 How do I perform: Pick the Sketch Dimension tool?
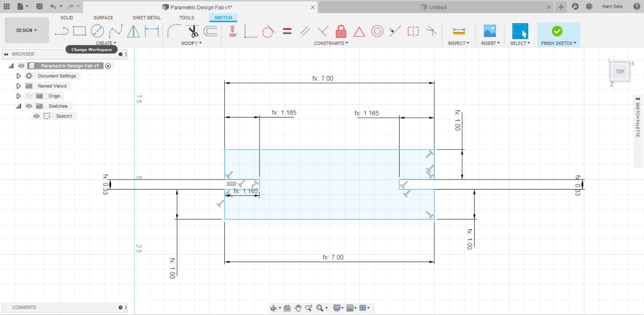pos(152,31)
